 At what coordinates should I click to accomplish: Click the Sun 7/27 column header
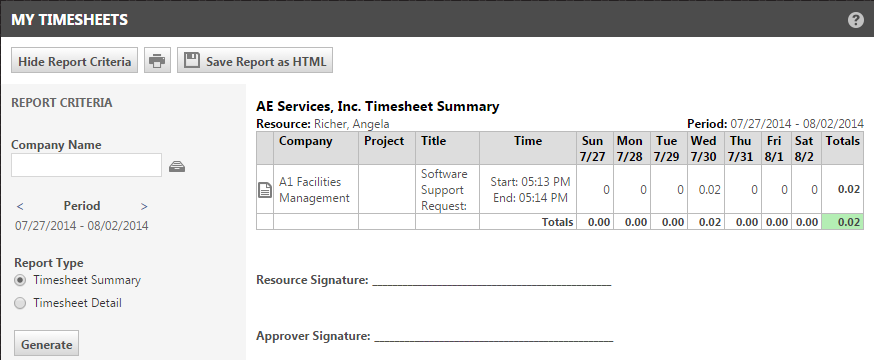pos(595,148)
